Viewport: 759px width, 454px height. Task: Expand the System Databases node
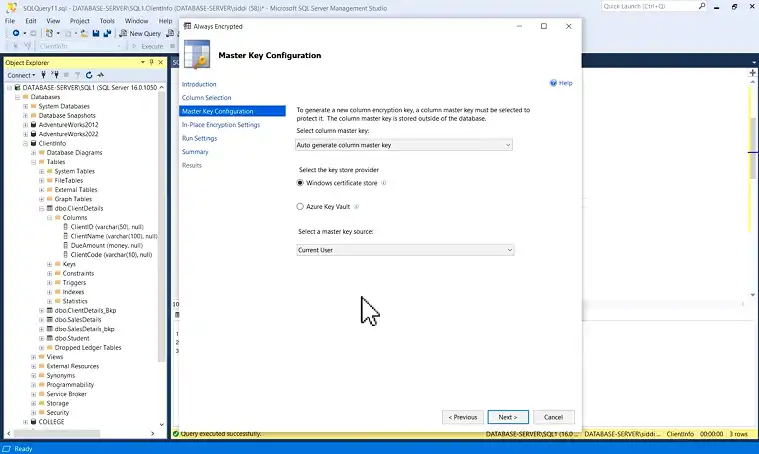click(x=26, y=106)
